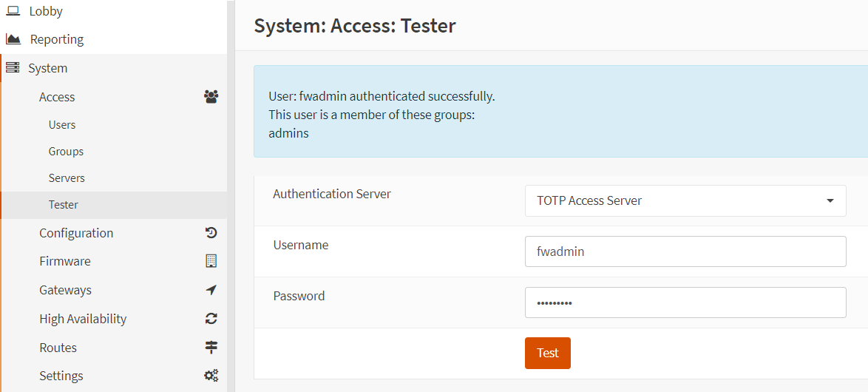Collapse the System menu section
The height and width of the screenshot is (392, 868).
48,68
